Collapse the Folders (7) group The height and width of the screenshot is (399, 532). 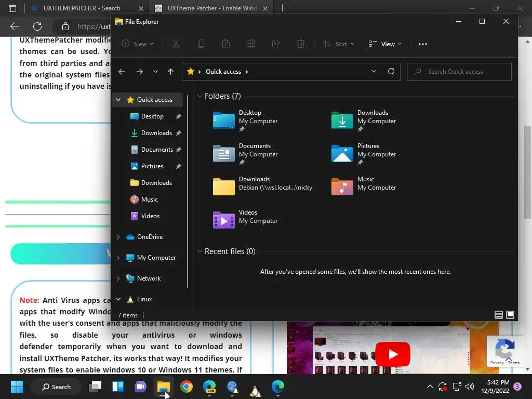[199, 96]
